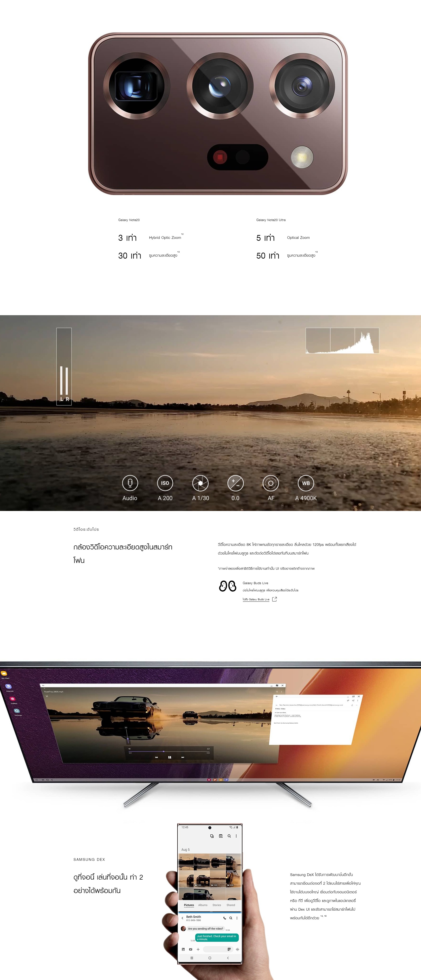Switch to the Pictures tab

(189, 905)
